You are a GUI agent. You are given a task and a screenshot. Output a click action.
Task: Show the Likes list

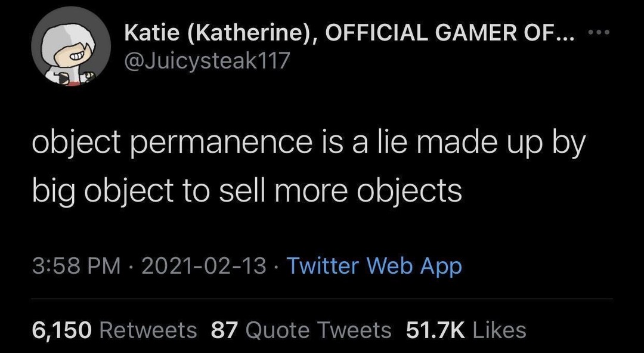466,329
